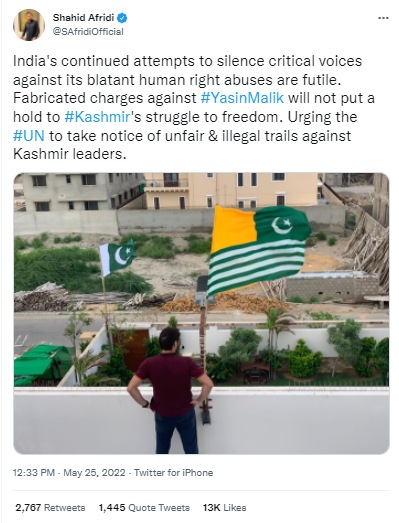Open the #YasinMalik hashtag
Image resolution: width=399 pixels, height=523 pixels.
[x=242, y=98]
